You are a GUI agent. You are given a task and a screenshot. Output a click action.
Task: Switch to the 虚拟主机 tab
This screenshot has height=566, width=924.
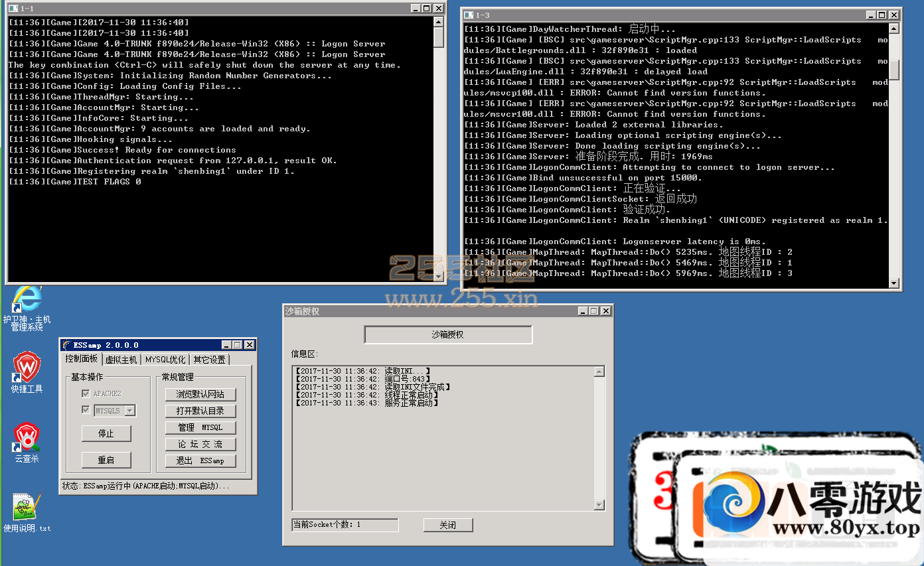pos(121,360)
